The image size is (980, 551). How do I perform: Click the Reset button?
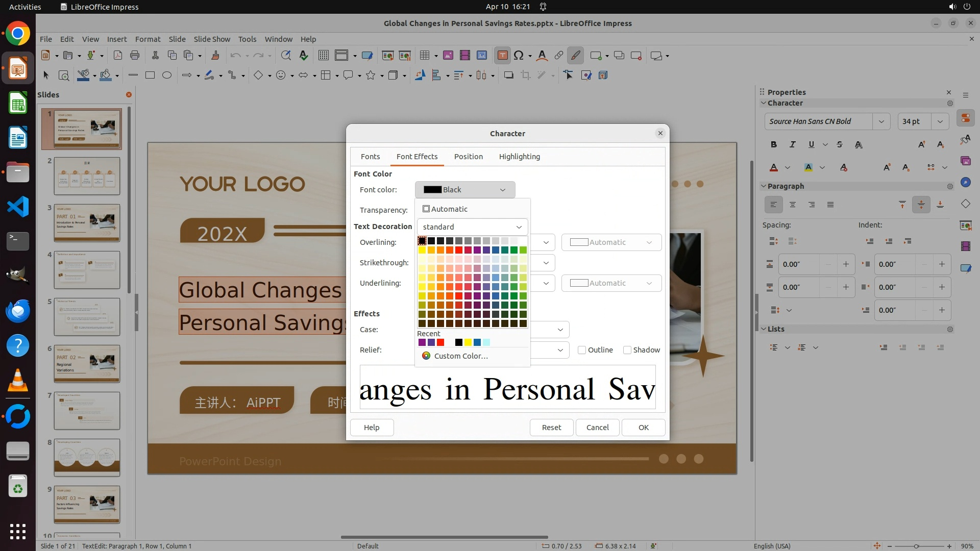(551, 428)
